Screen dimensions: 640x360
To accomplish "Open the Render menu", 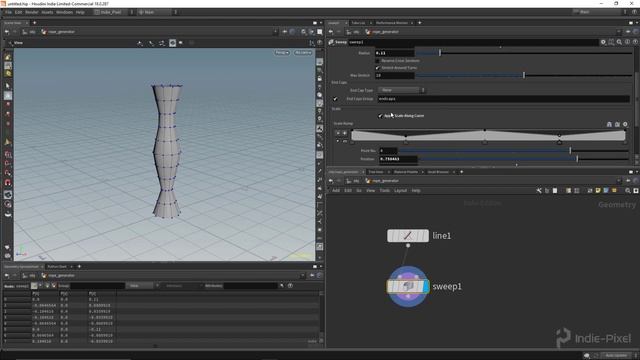I will [32, 12].
